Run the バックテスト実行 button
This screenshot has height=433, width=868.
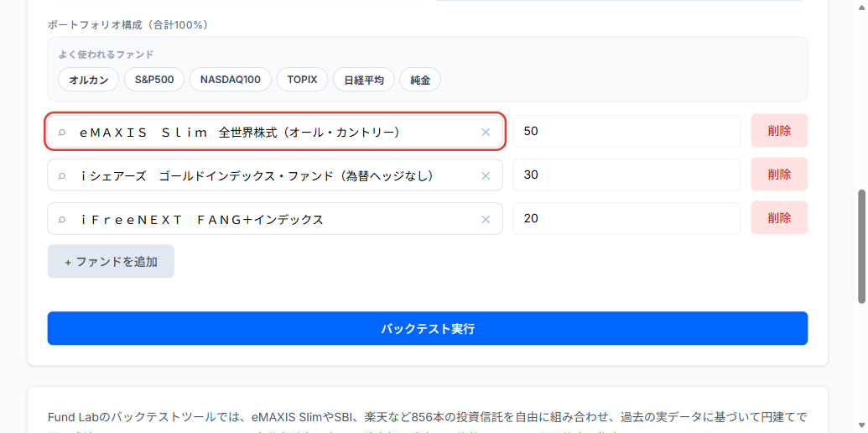click(428, 328)
